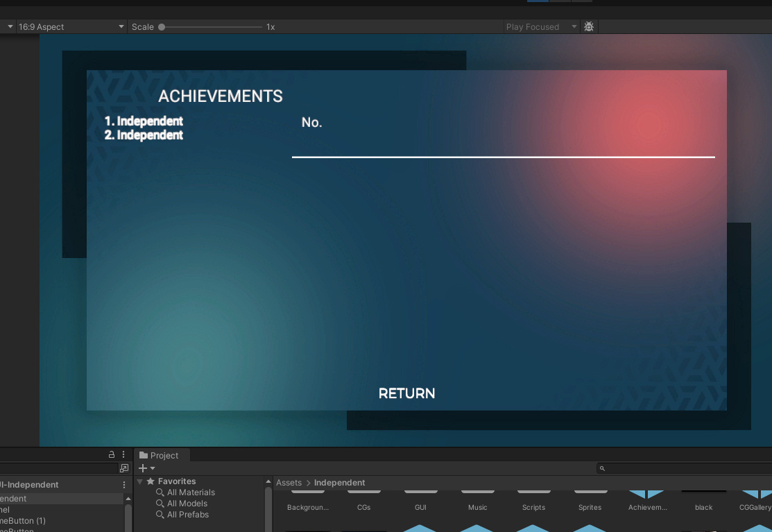Open the 16:9 Aspect dropdown
Screen dimensions: 772x532
pyautogui.click(x=69, y=26)
